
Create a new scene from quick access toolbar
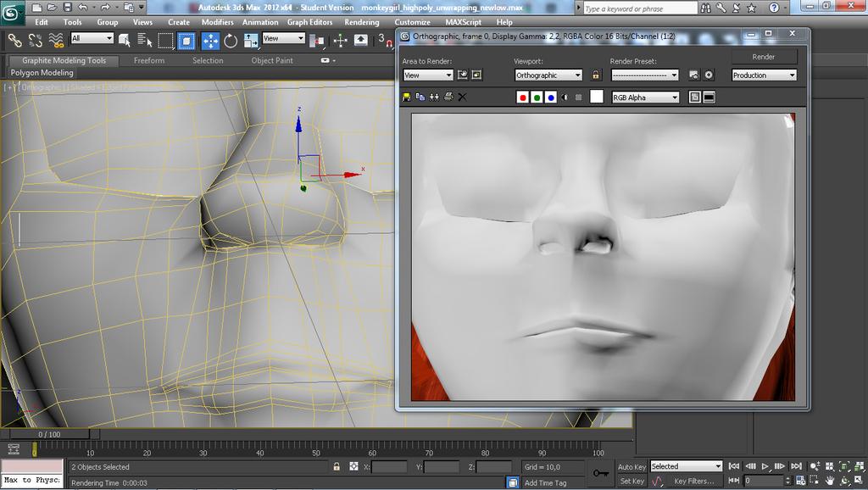36,7
